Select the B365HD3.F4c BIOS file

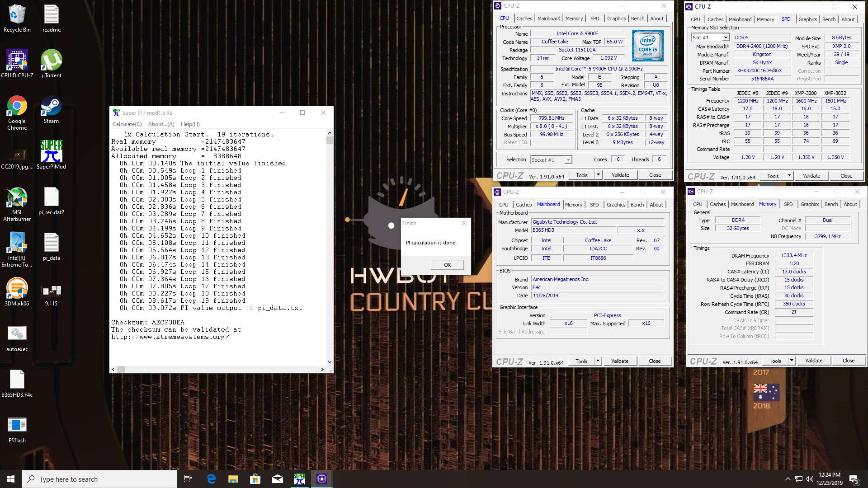[x=17, y=384]
